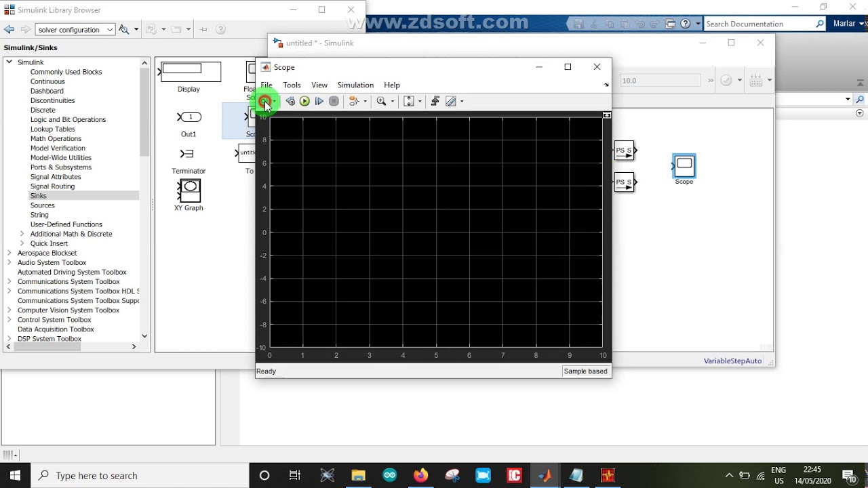Select the Zoom tool in Scope toolbar
The width and height of the screenshot is (868, 488).
point(382,101)
